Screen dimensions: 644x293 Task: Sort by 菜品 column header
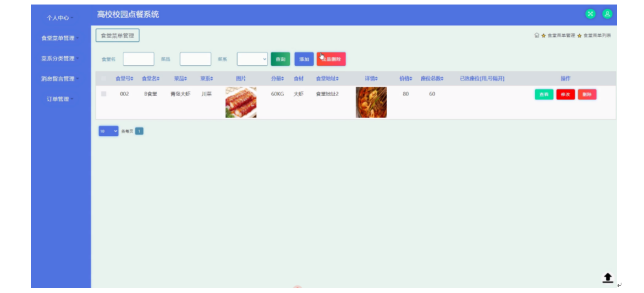(x=180, y=78)
